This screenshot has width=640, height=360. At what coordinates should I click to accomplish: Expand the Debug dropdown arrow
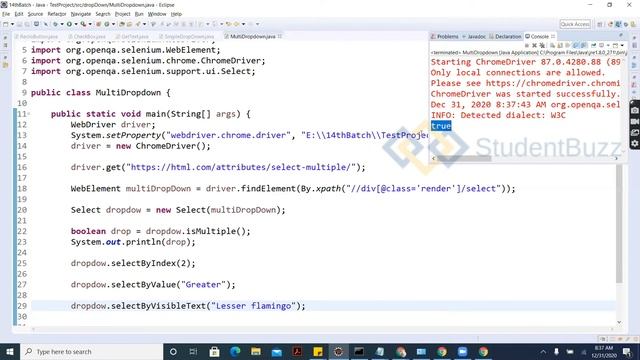[x=62, y=24]
